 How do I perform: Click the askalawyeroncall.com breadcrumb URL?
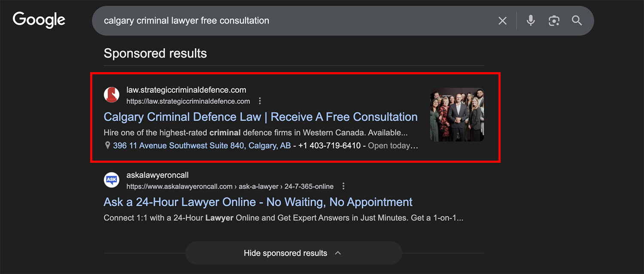click(230, 186)
